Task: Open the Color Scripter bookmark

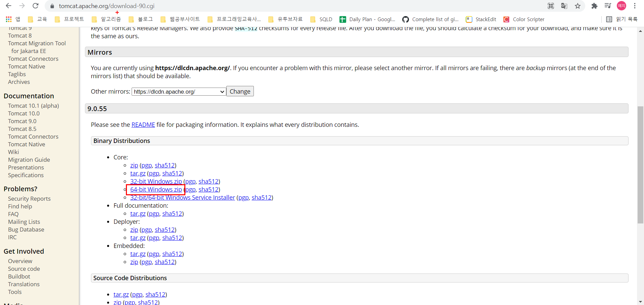Action: [524, 19]
